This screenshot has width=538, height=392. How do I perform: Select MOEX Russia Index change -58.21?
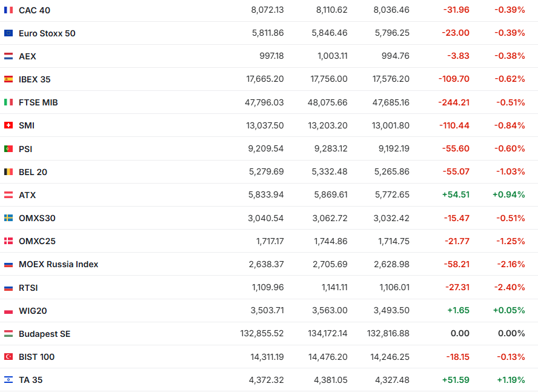456,264
